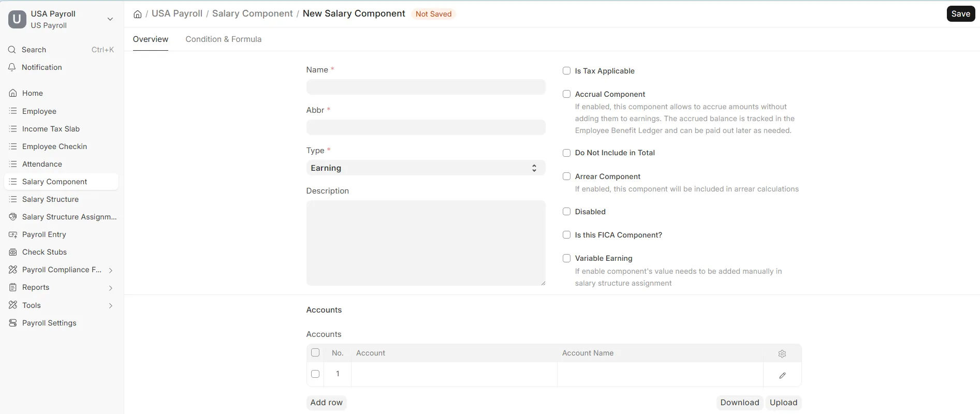Expand the Tools submenu chevron

pyautogui.click(x=111, y=306)
